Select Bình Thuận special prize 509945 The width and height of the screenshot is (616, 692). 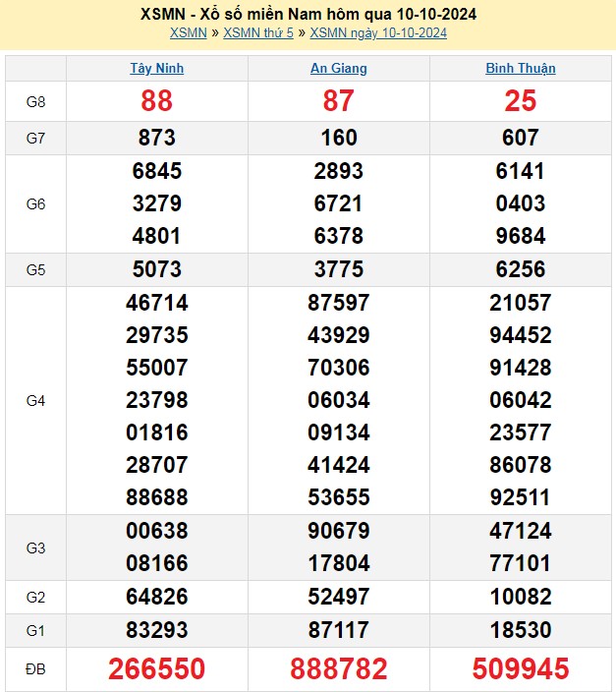tap(520, 669)
